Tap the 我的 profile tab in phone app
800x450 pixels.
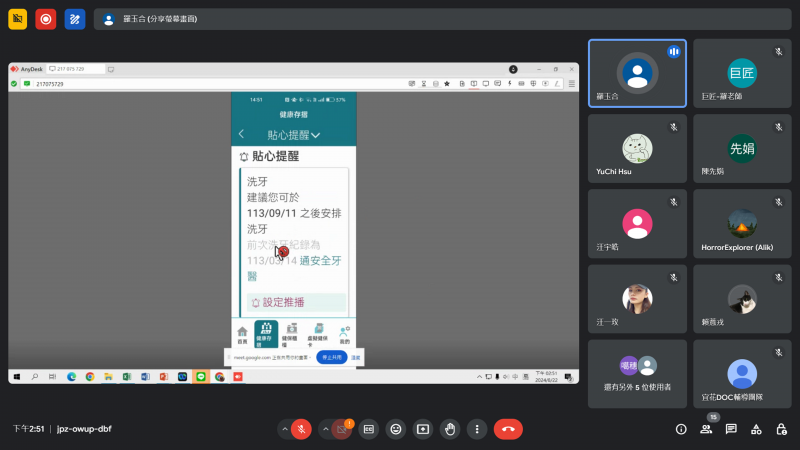344,335
